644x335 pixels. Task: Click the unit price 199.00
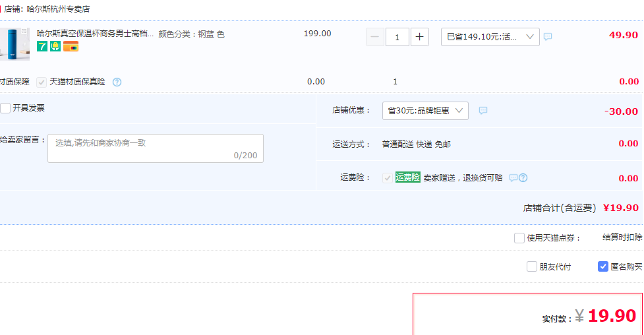(x=317, y=34)
